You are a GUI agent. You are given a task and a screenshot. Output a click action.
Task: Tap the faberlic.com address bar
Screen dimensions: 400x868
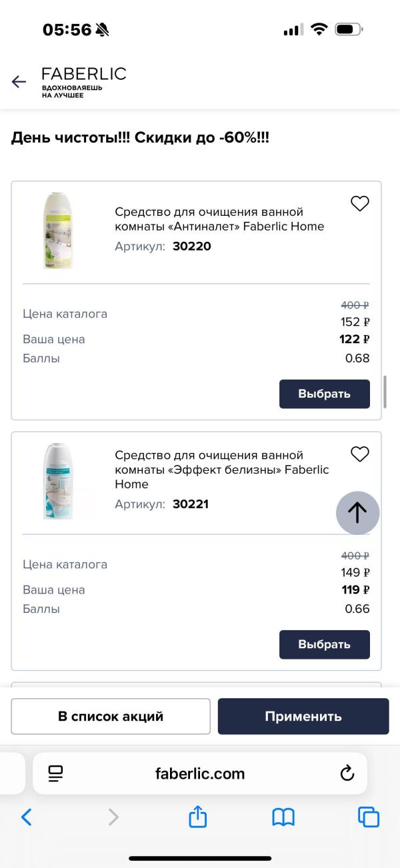200,773
